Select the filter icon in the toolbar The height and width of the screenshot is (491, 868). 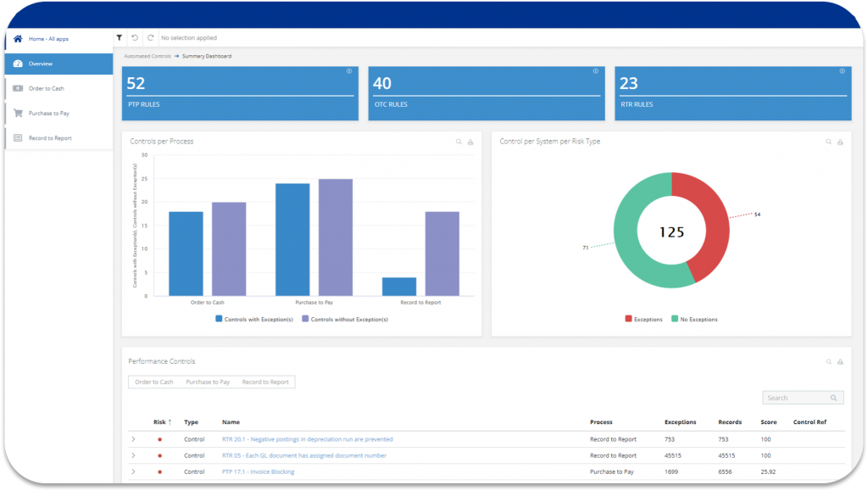point(120,38)
